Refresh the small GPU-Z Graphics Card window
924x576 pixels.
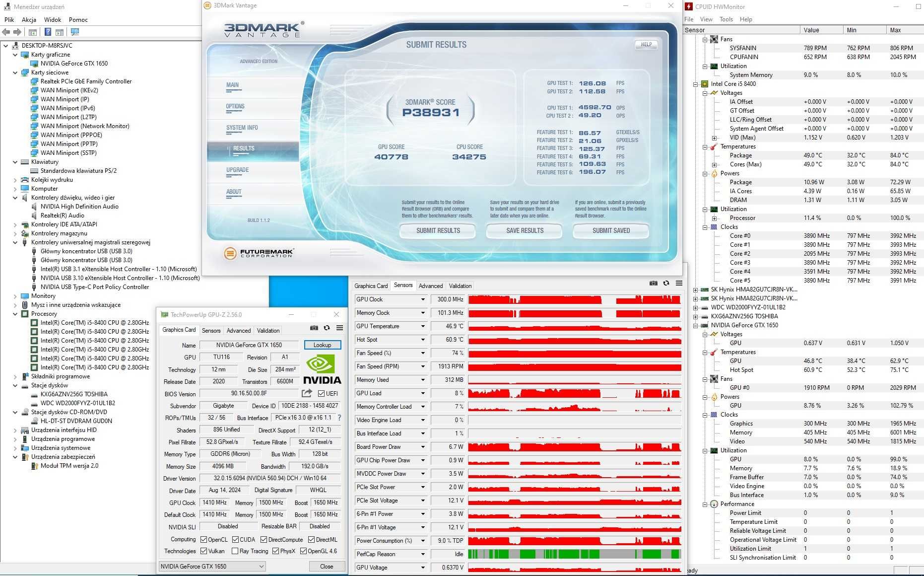(x=327, y=328)
